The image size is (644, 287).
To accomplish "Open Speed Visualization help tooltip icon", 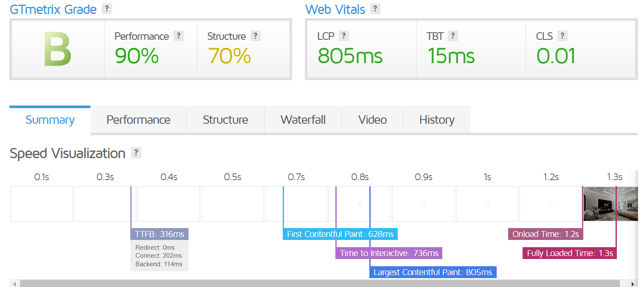I will [x=136, y=153].
